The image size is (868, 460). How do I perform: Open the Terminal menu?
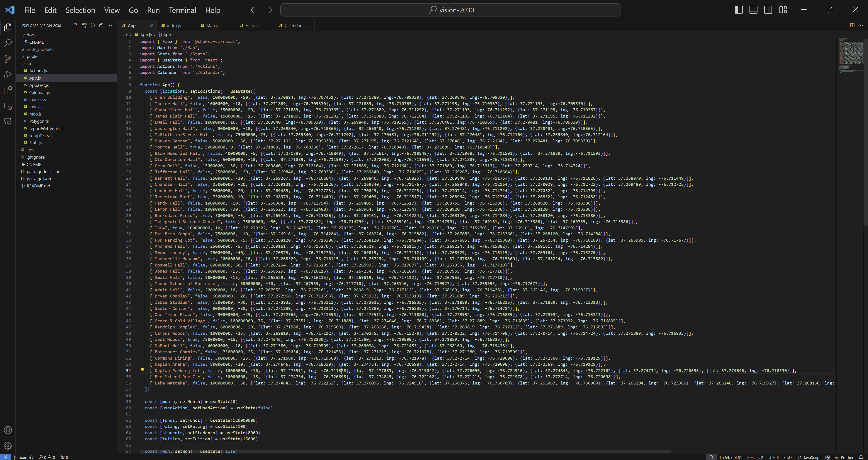point(182,10)
